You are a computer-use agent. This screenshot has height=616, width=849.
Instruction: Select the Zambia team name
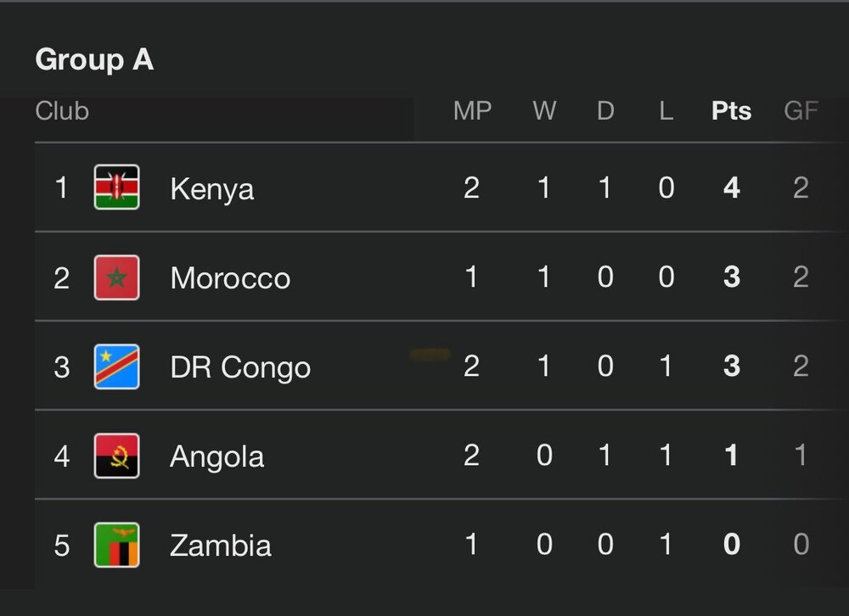[221, 545]
